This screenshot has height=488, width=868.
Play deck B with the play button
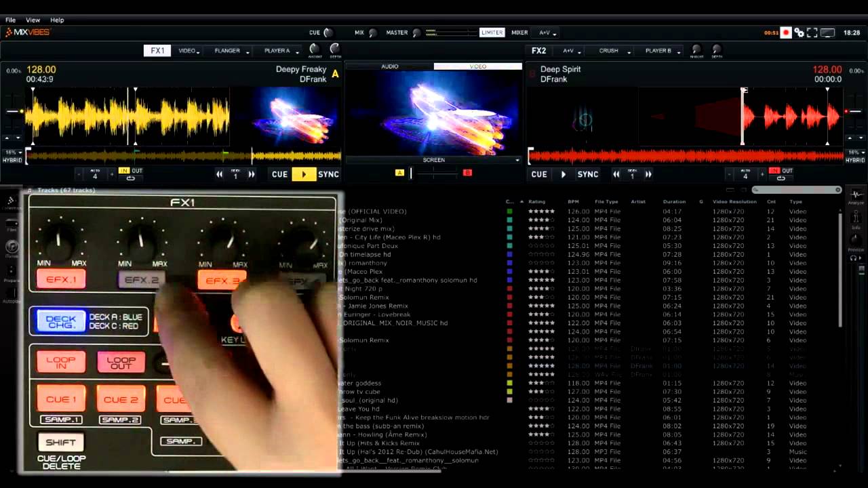pos(563,174)
